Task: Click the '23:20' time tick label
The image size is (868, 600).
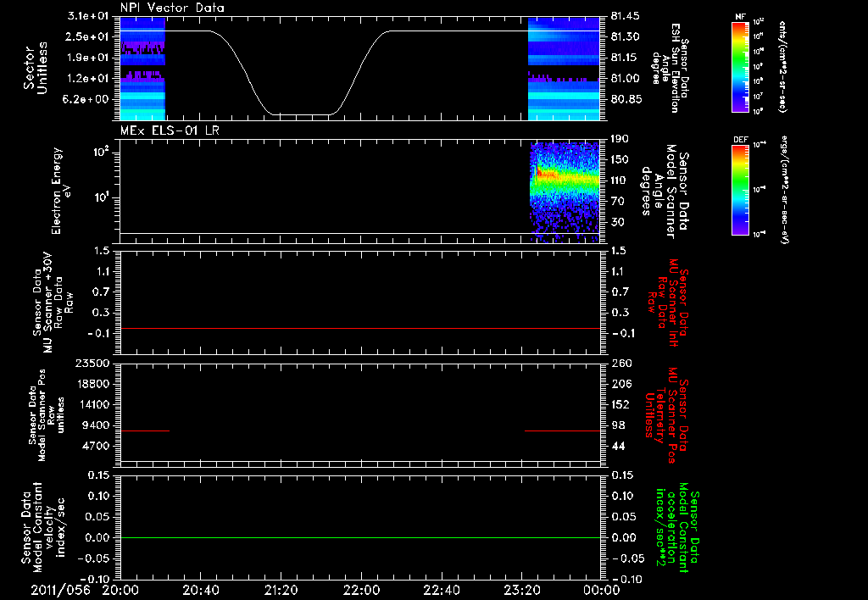Action: (x=521, y=590)
